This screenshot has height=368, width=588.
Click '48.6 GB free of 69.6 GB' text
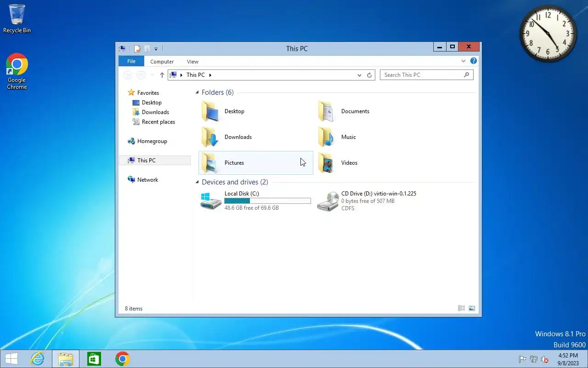click(252, 208)
